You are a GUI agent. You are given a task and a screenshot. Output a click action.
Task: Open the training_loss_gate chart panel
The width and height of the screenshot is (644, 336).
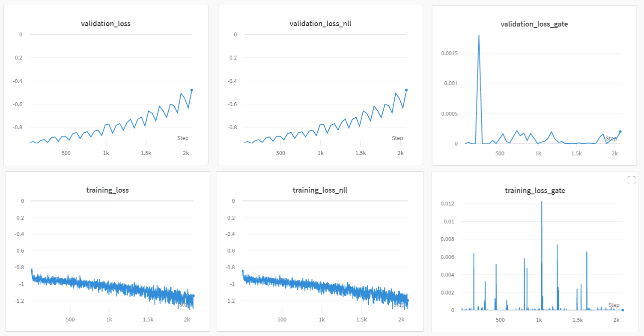(x=534, y=253)
